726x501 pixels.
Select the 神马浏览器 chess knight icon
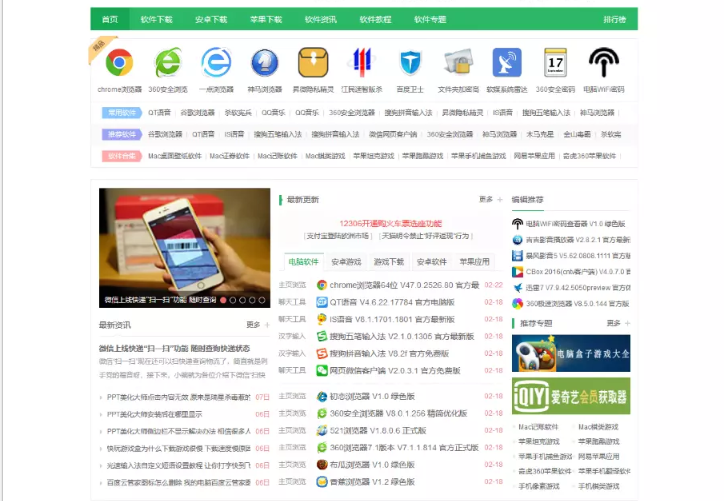pos(265,63)
